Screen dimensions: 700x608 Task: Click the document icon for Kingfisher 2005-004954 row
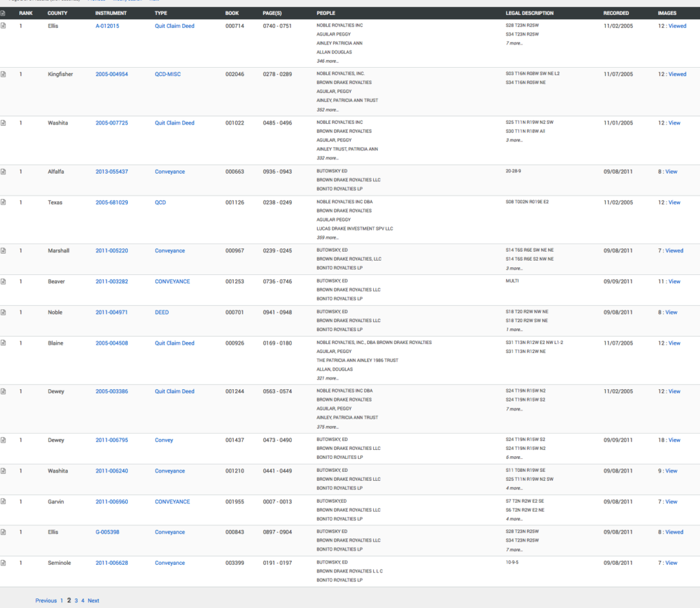[3, 74]
